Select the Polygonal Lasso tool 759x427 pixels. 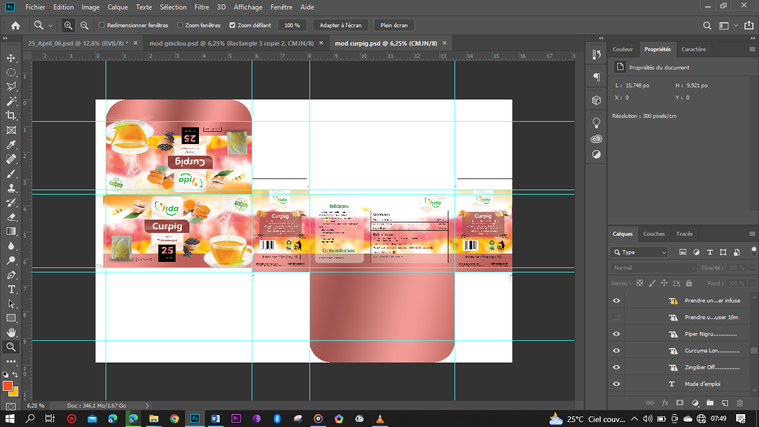11,87
